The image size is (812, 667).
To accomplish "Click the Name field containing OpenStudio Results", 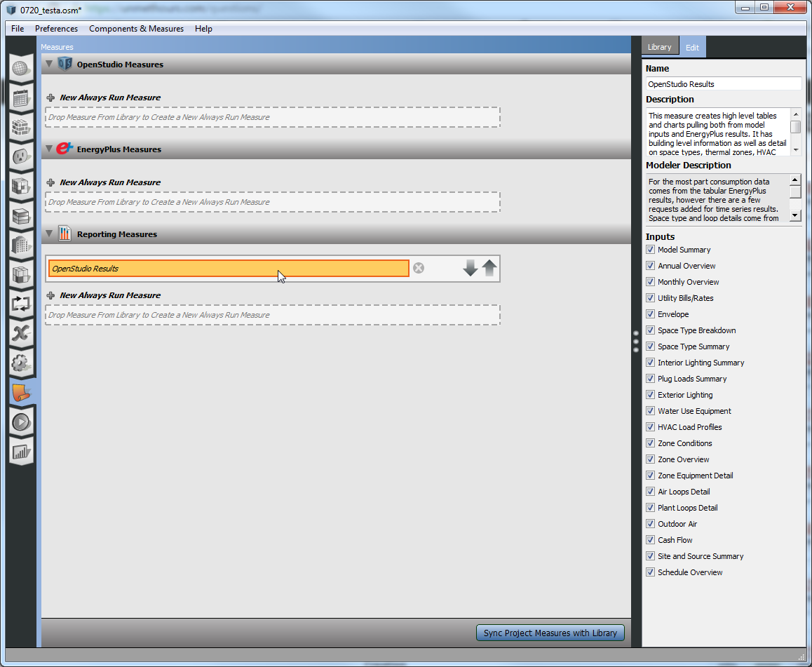I will 723,84.
